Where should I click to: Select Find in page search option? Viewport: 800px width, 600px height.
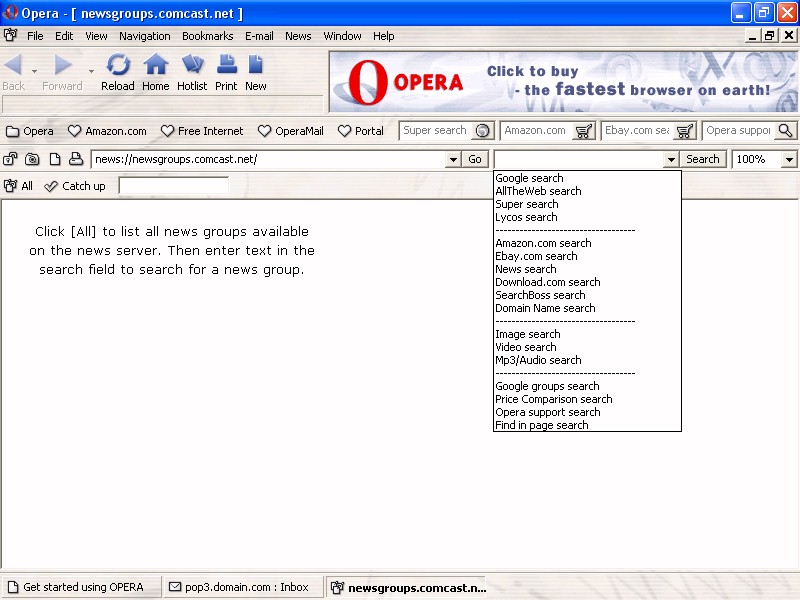coord(587,426)
